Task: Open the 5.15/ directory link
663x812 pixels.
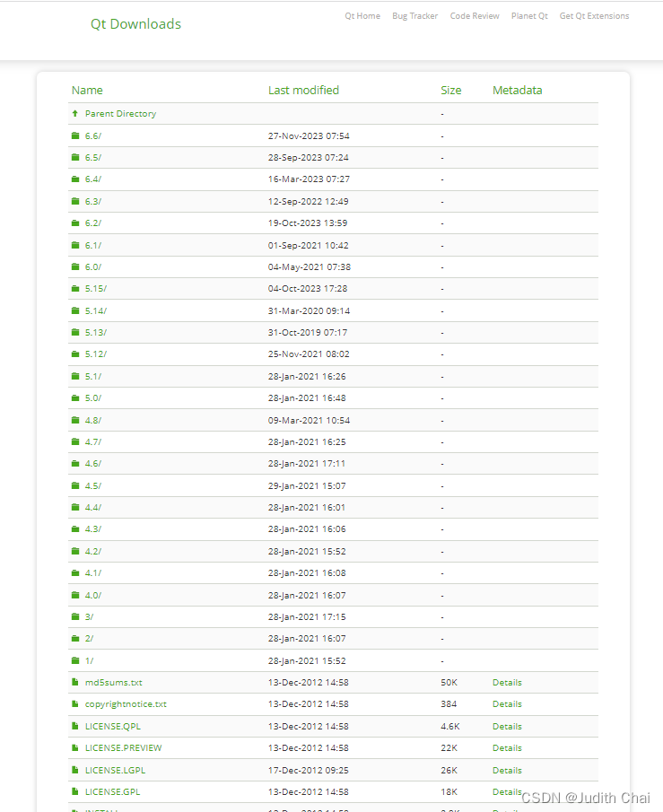Action: coord(96,288)
